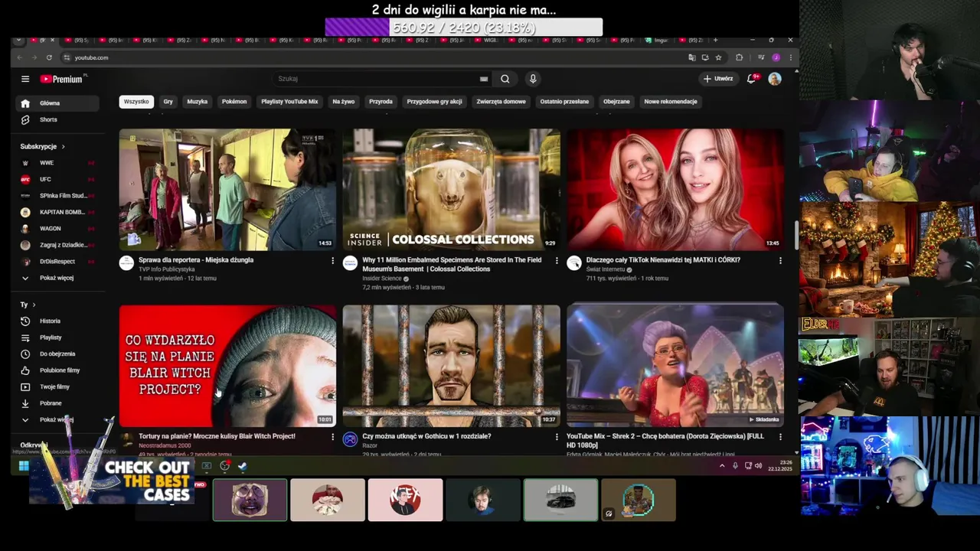This screenshot has height=551, width=980.
Task: Open the Shrek 2 mix thumbnail
Action: click(x=675, y=366)
